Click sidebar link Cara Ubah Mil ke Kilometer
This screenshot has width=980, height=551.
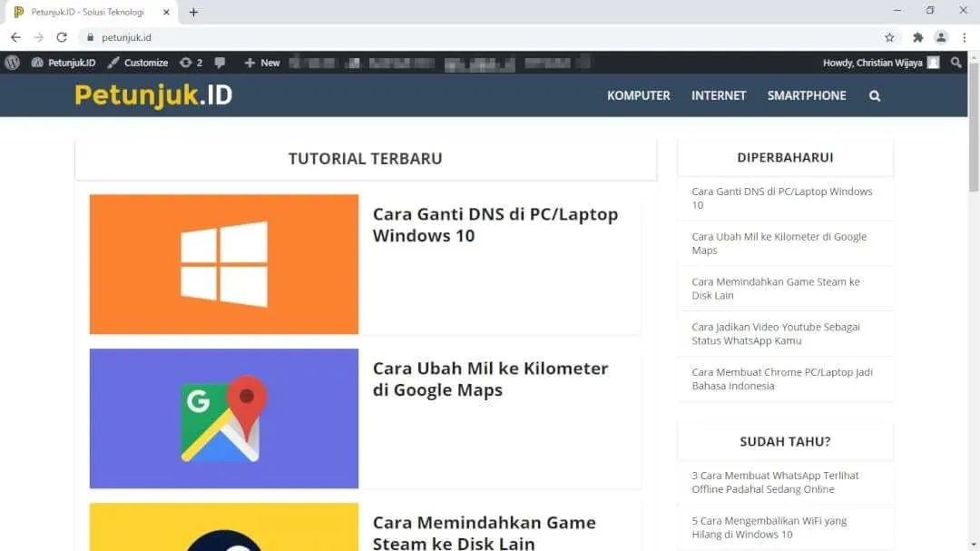click(779, 243)
